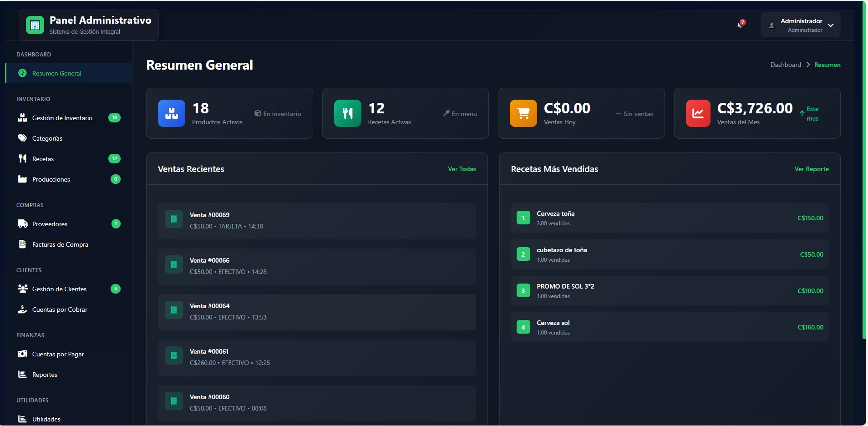
Task: Click the Proveedores truck icon
Action: [x=22, y=224]
